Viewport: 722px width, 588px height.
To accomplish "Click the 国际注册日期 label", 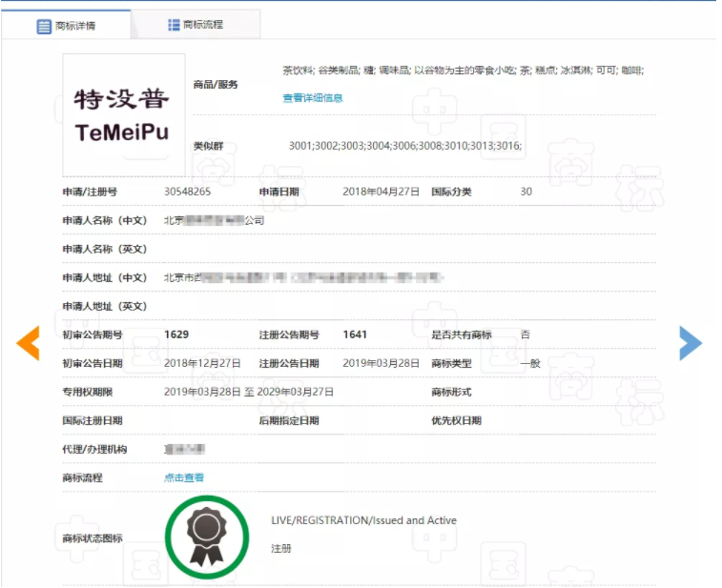I will point(93,420).
